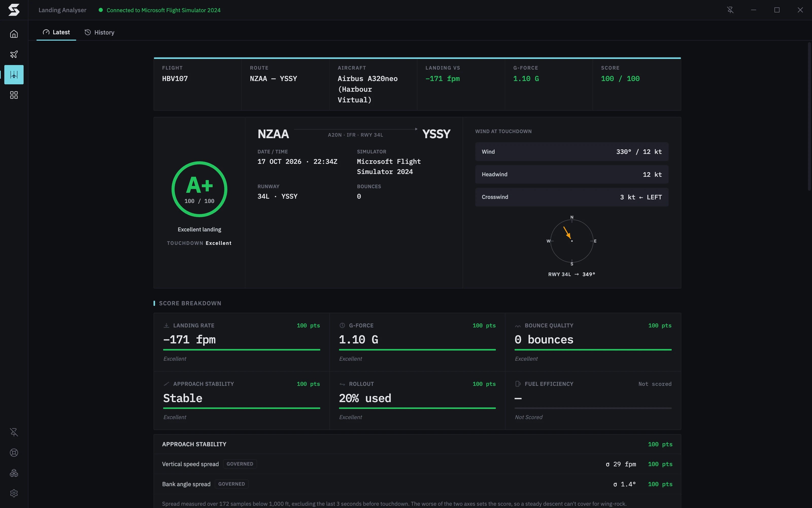The image size is (812, 508).
Task: Click the Approach Stability line icon
Action: 166,384
